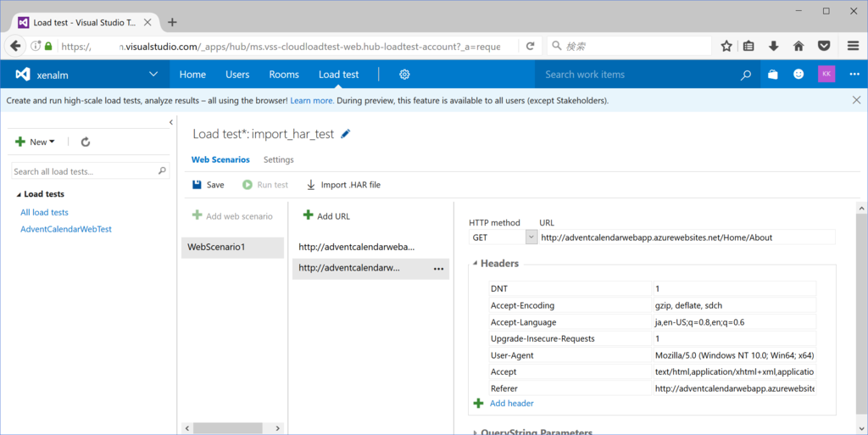
Task: Save the load test
Action: coord(209,185)
